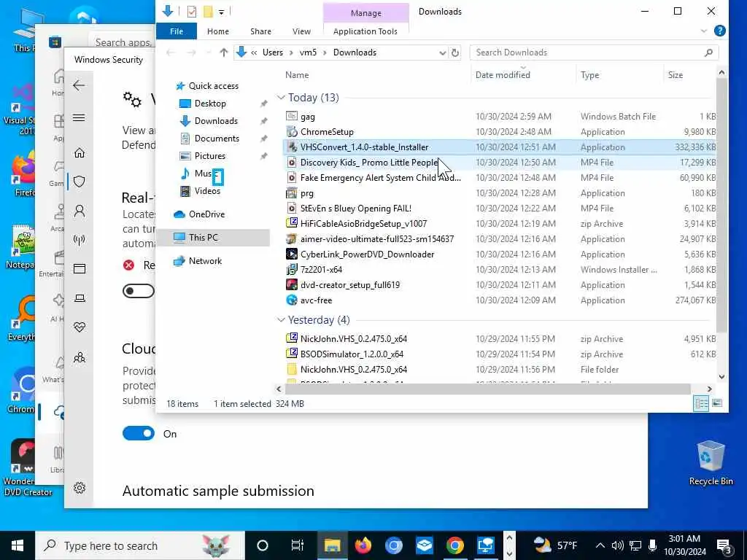Open Virus & threat protection shield icon
The width and height of the screenshot is (747, 560).
(x=80, y=182)
